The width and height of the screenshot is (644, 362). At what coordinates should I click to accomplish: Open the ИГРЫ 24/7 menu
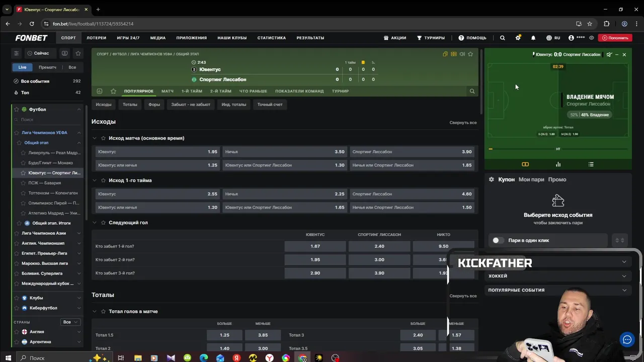(x=128, y=38)
